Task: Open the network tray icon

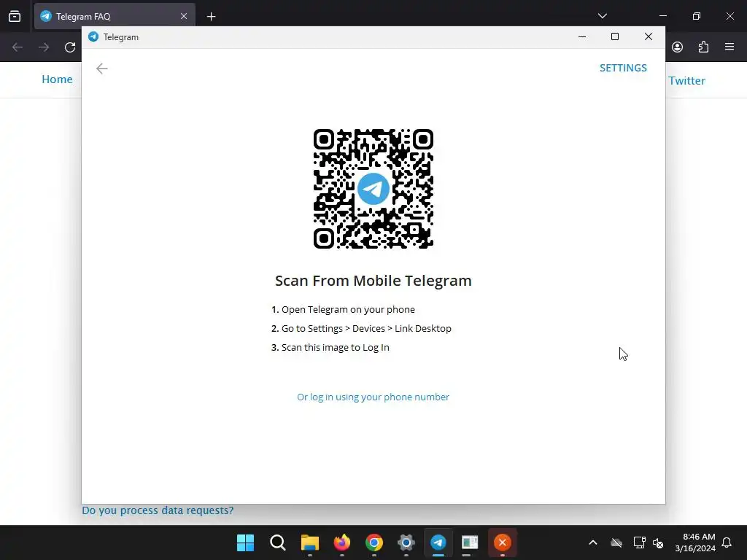Action: pos(639,542)
